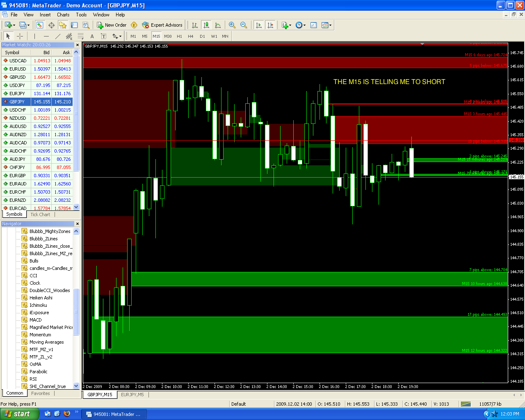This screenshot has height=420, width=525.
Task: Open the New Chart dropdown arrow
Action: point(14,25)
